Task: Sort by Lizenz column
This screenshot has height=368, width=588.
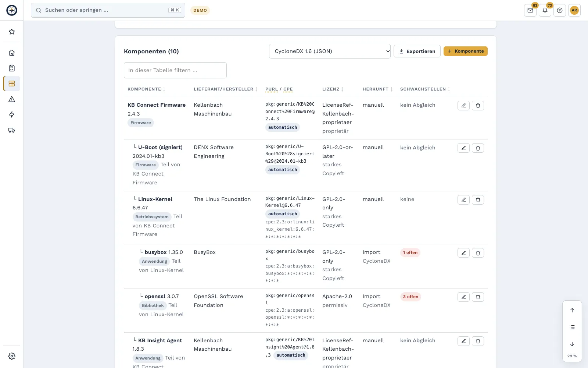Action: pos(333,89)
